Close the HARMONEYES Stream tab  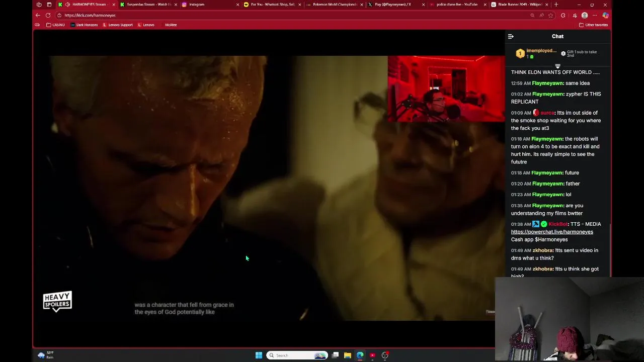[114, 5]
